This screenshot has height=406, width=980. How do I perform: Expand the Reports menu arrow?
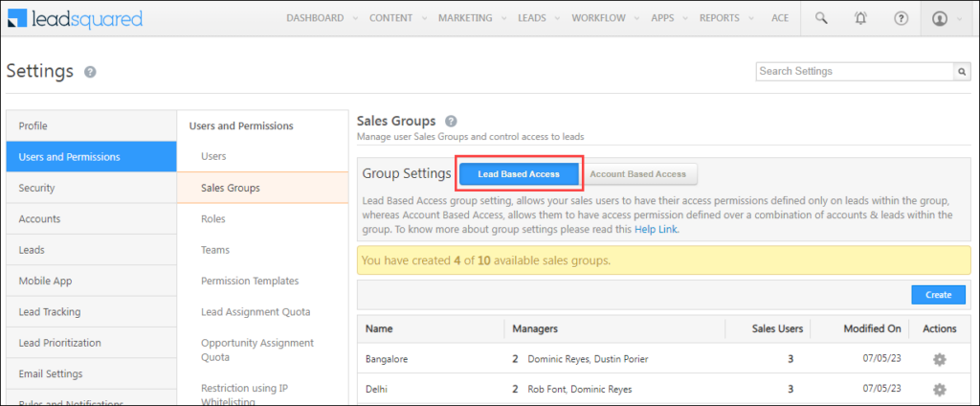coord(750,19)
